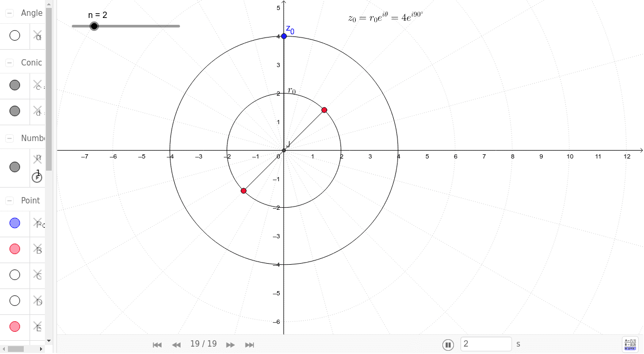Select the upper-right red root point

pos(324,110)
